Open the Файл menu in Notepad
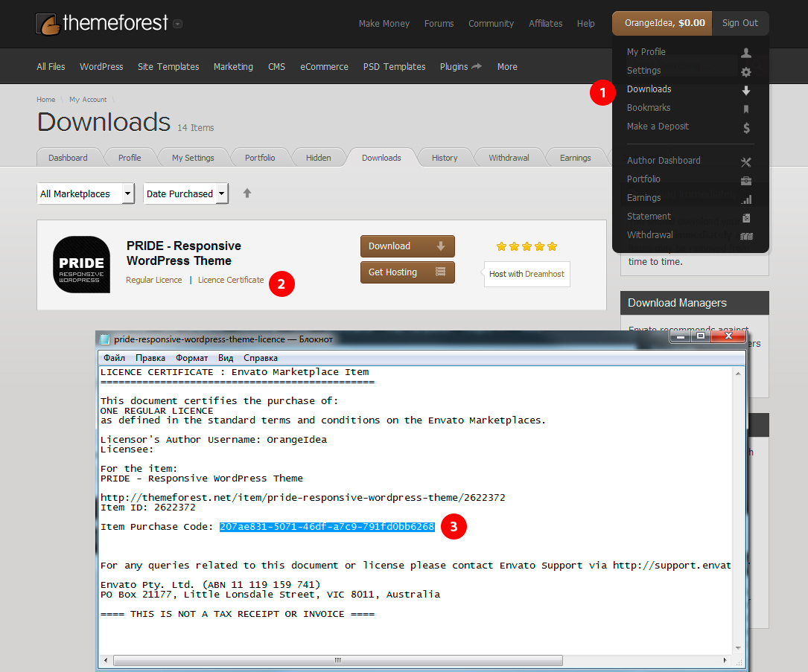 tap(114, 357)
